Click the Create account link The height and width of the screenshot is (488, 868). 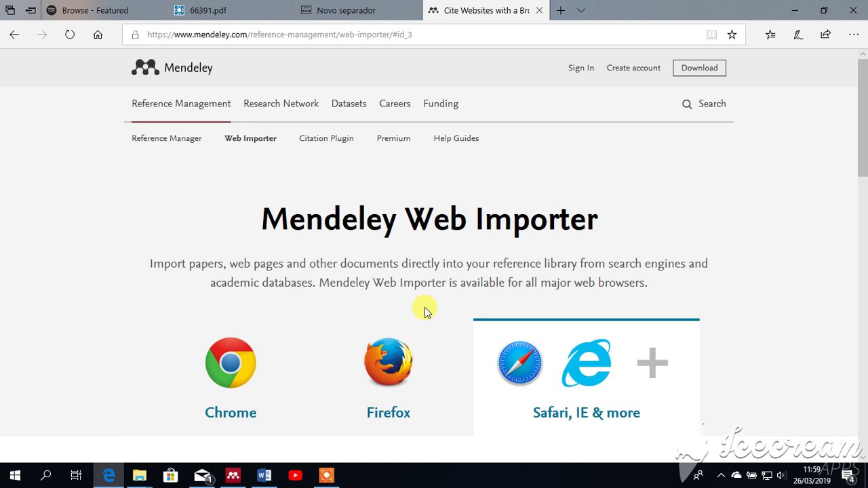click(x=633, y=68)
